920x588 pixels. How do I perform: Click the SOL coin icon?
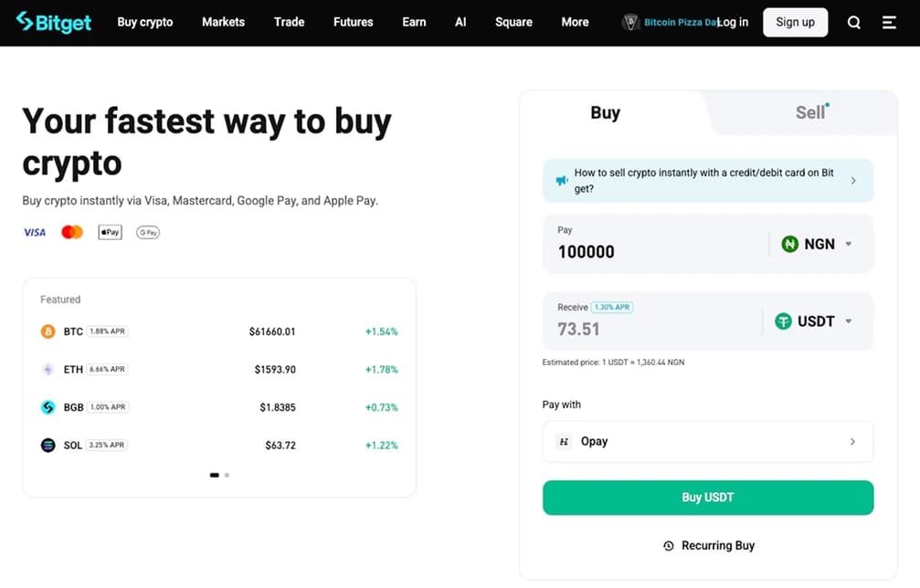coord(48,445)
